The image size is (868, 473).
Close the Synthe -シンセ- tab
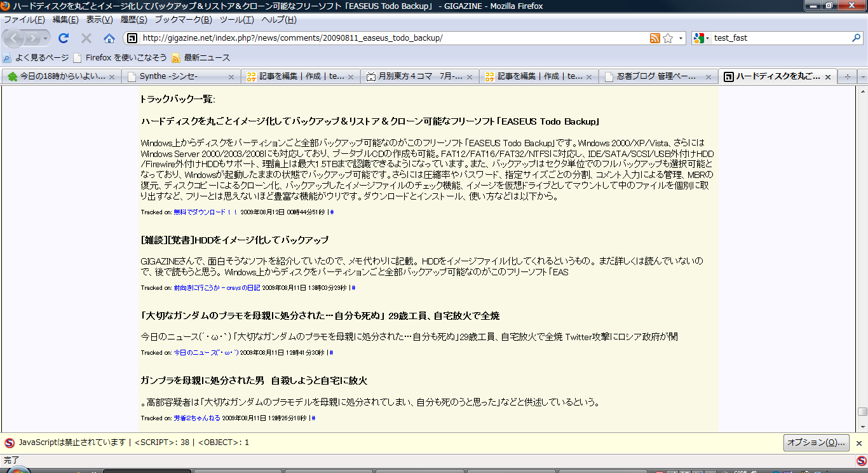coord(231,77)
